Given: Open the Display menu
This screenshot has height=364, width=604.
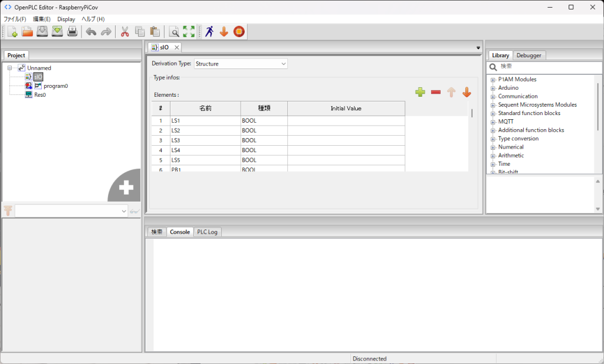Looking at the screenshot, I should pos(66,19).
